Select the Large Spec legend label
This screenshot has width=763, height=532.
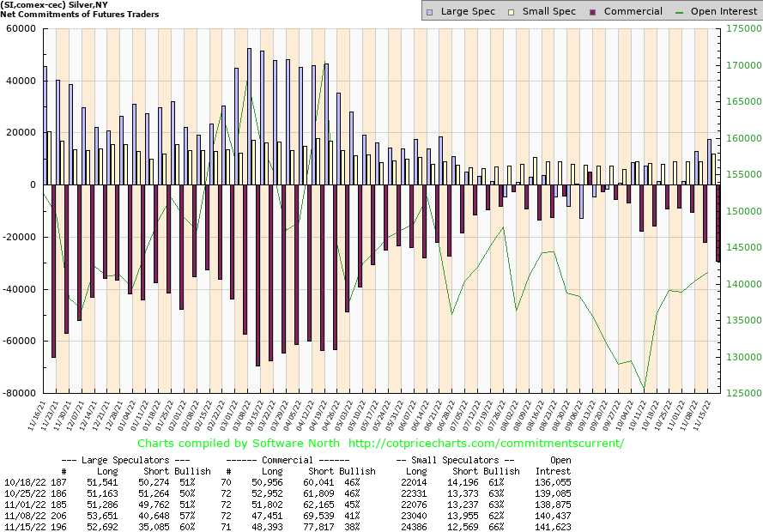[x=468, y=11]
